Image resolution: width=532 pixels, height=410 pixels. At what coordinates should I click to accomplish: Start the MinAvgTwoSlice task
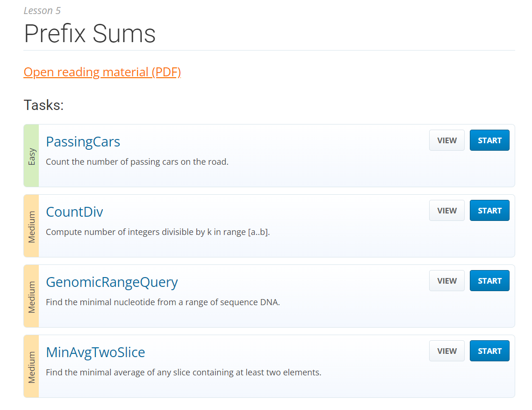489,351
